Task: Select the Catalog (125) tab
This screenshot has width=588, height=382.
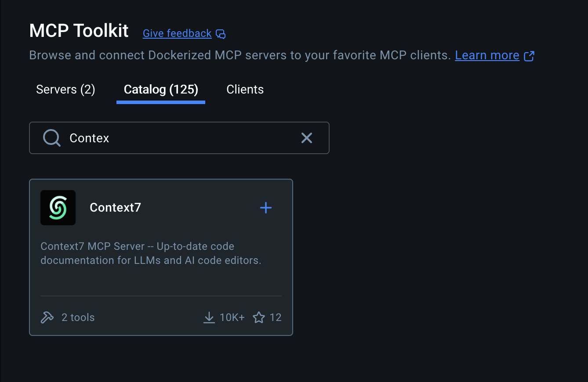Action: tap(161, 90)
